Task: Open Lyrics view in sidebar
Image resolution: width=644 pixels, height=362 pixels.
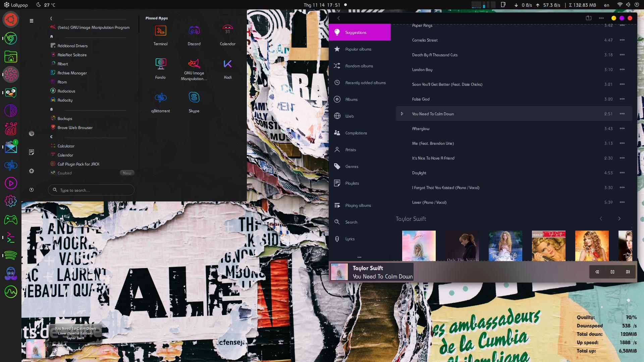Action: [360, 239]
